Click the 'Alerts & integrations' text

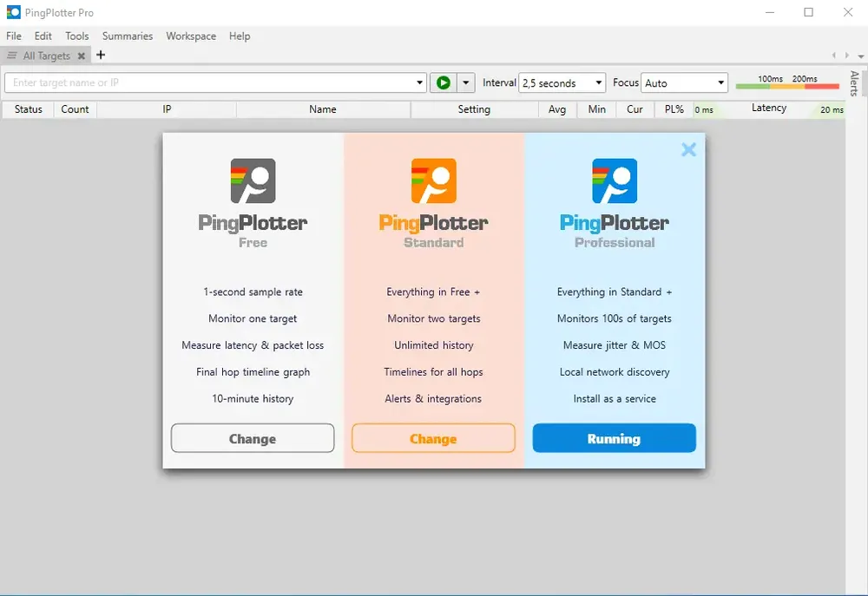click(433, 399)
